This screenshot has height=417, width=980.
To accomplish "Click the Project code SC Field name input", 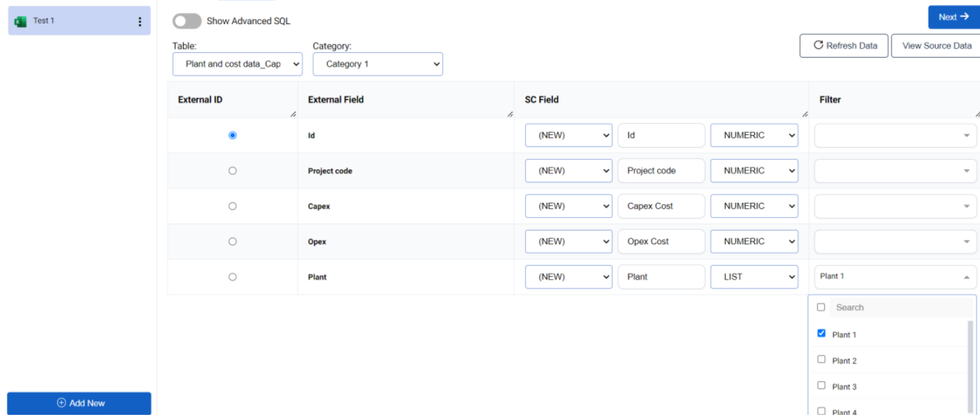I will (x=661, y=171).
